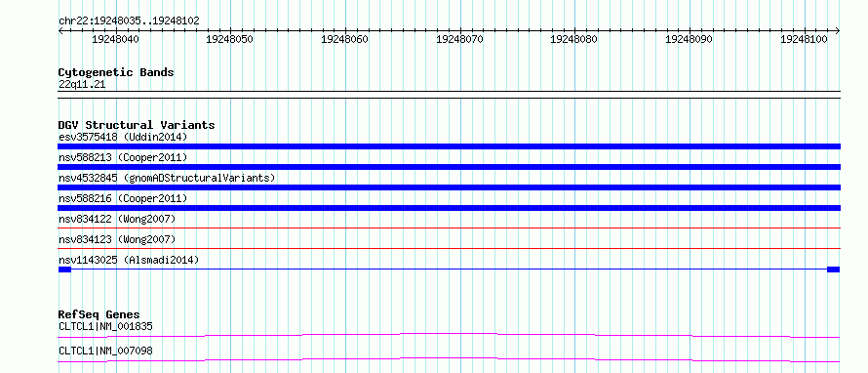The image size is (868, 373).
Task: Click the ruler at position 19248070
Action: click(x=459, y=39)
